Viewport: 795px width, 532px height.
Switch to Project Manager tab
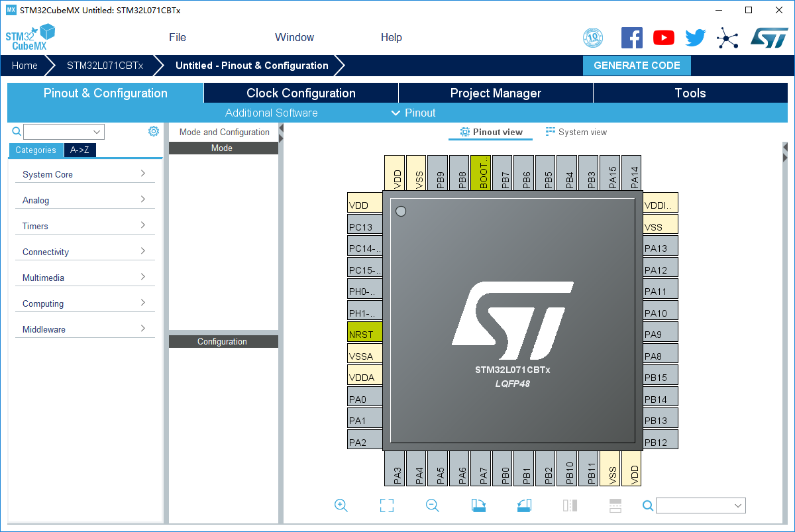496,93
